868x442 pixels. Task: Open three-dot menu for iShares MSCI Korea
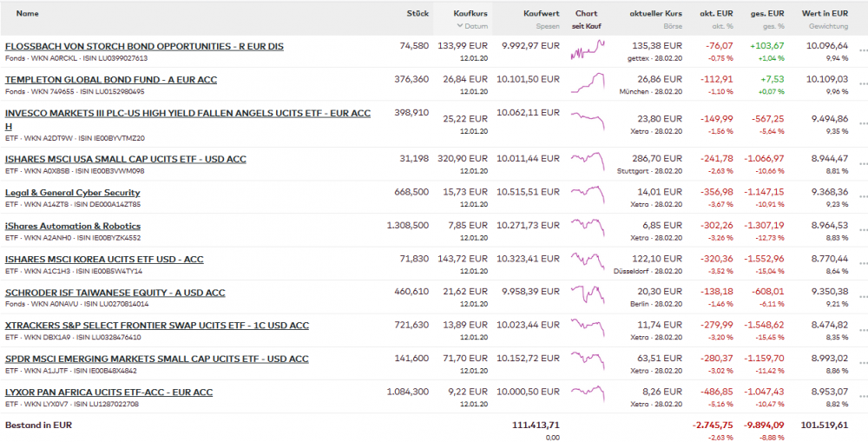(862, 264)
